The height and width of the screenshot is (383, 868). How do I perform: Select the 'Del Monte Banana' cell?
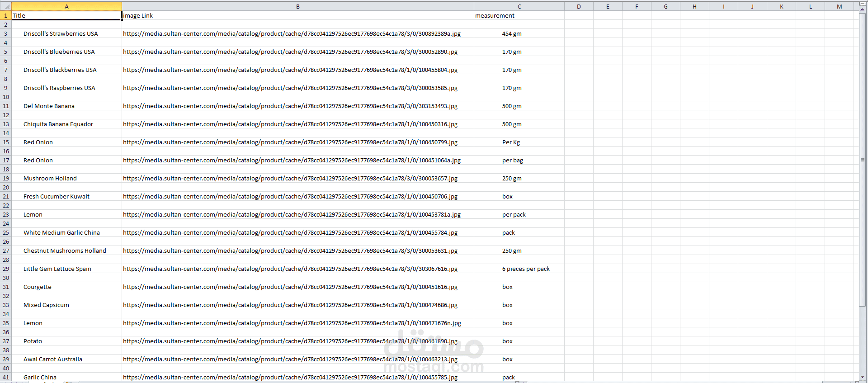click(66, 106)
